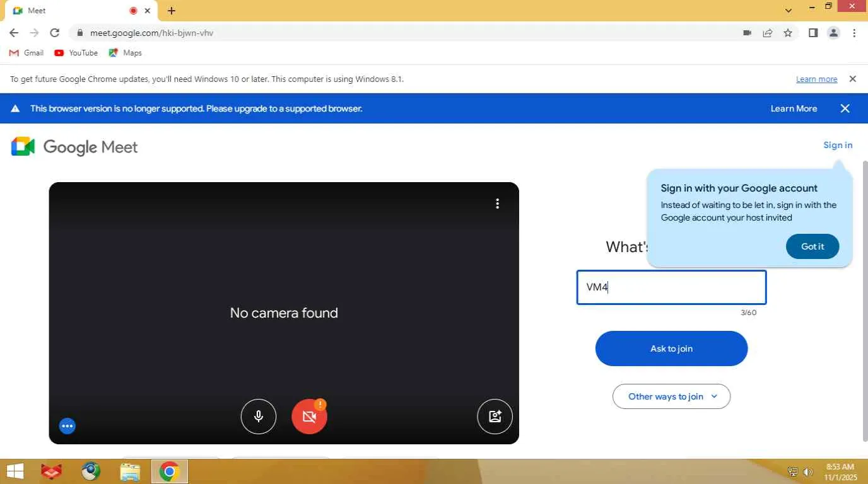Screen dimensions: 868x484
Task: View site information via the lock icon
Action: pos(79,33)
